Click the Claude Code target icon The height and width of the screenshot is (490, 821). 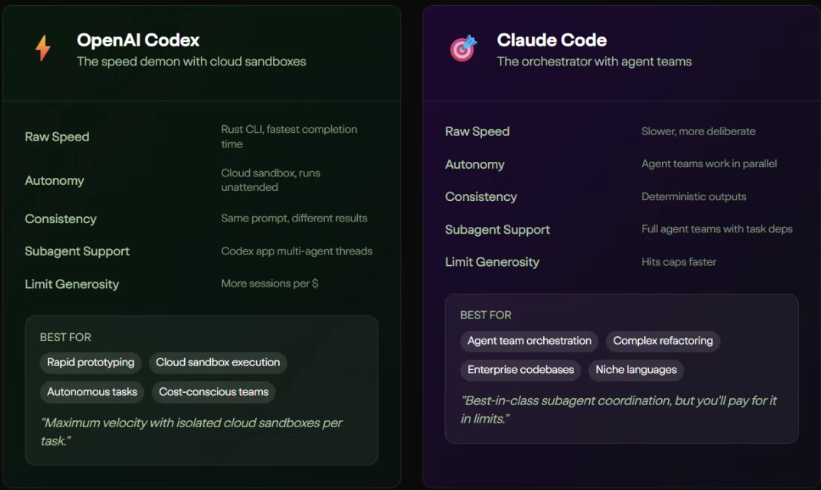(462, 49)
